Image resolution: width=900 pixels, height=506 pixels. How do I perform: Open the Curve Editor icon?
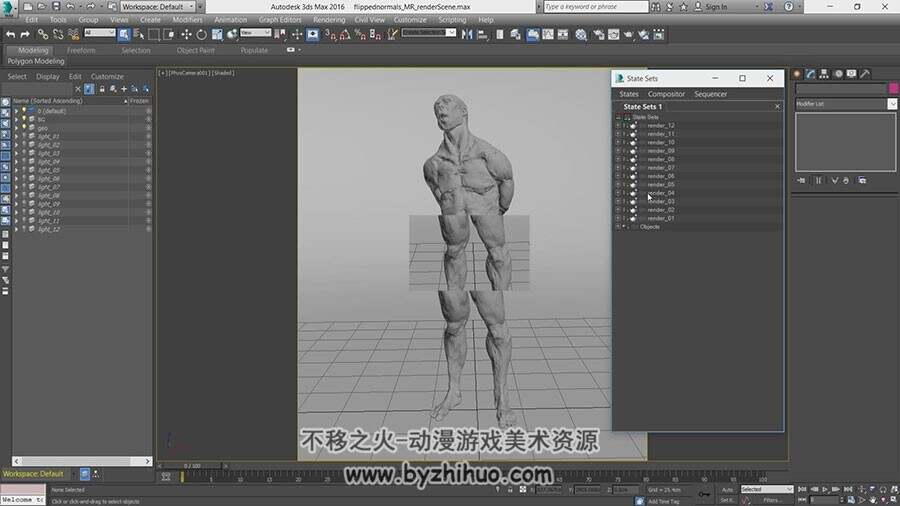click(548, 34)
